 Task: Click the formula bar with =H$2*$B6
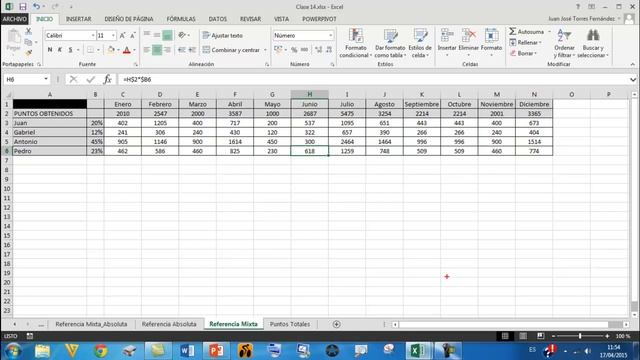(373, 79)
